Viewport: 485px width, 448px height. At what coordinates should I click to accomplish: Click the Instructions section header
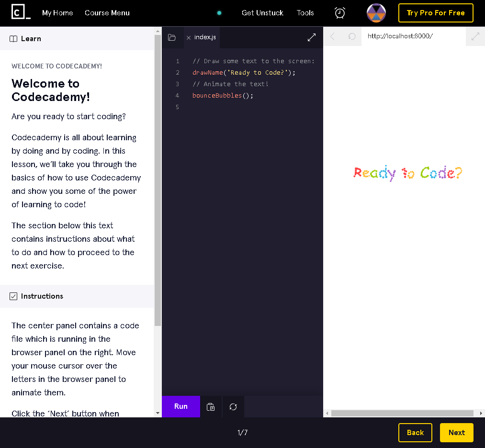click(77, 296)
